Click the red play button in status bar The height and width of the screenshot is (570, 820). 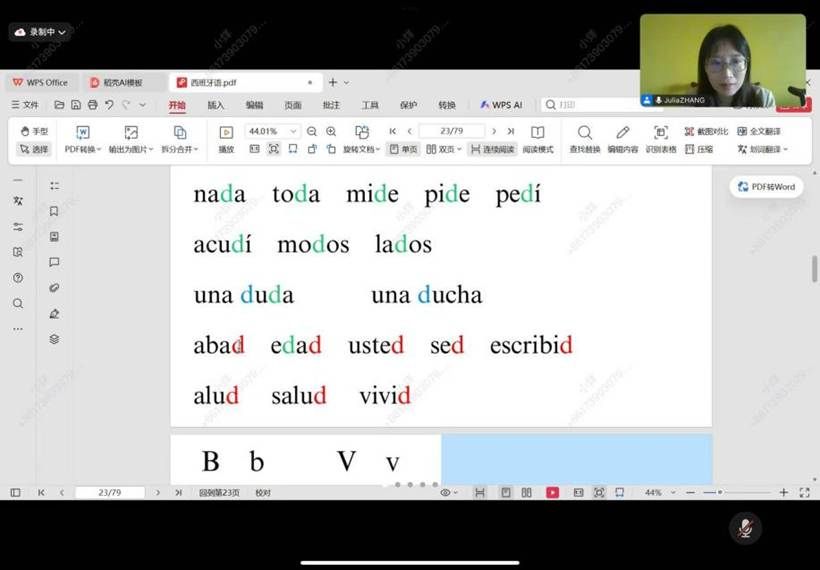(x=552, y=492)
